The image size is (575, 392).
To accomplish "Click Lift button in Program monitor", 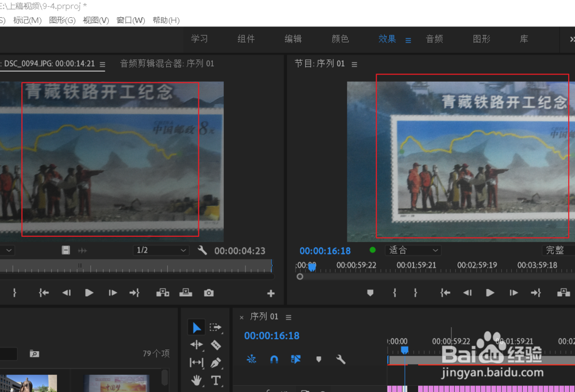I will (x=563, y=293).
